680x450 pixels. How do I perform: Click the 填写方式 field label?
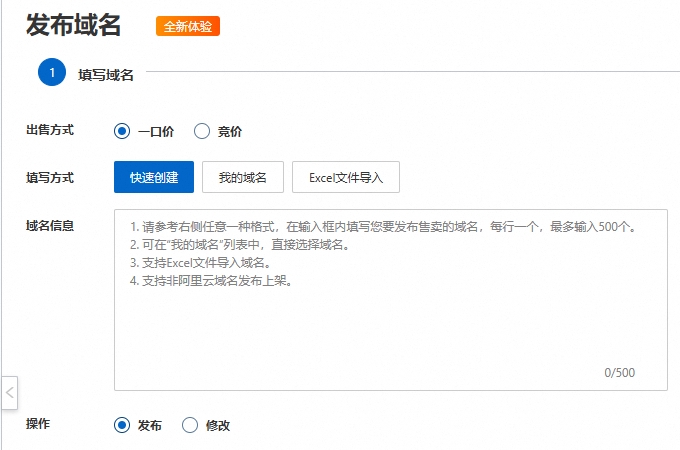50,177
